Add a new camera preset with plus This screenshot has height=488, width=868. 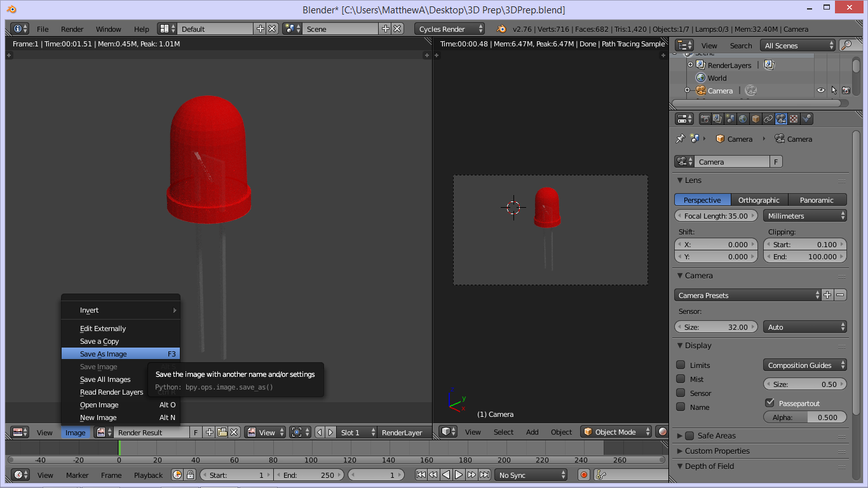coord(827,295)
